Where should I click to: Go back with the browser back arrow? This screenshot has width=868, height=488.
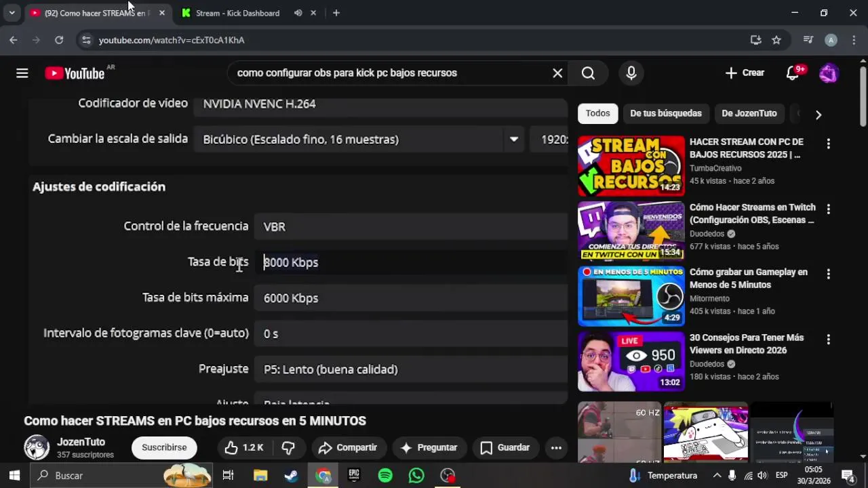(x=14, y=40)
